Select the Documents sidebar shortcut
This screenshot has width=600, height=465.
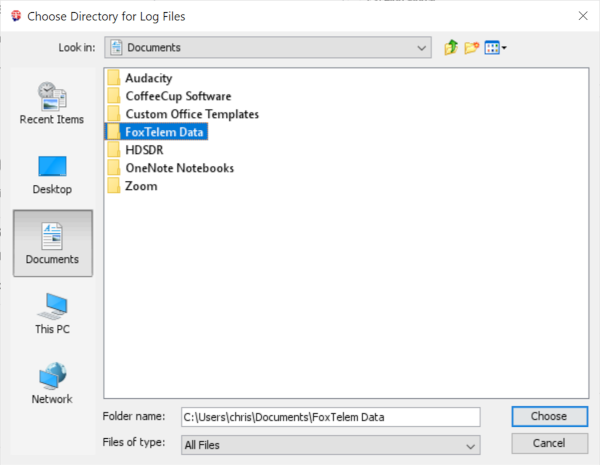coord(53,243)
